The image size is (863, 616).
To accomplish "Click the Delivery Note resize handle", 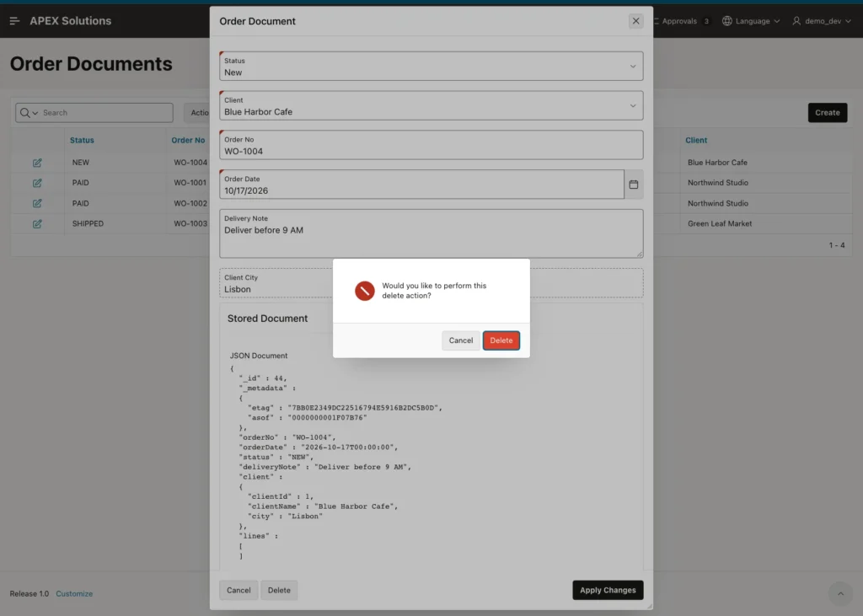I will pyautogui.click(x=640, y=254).
